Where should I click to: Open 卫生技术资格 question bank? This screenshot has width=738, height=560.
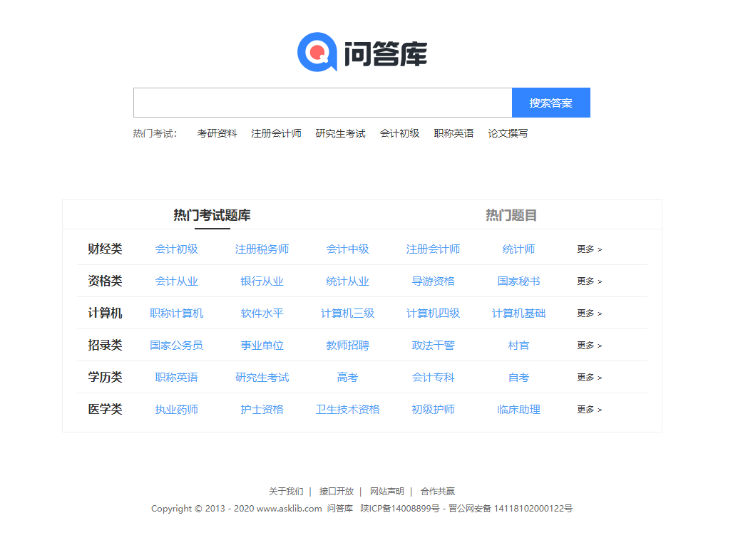coord(348,410)
